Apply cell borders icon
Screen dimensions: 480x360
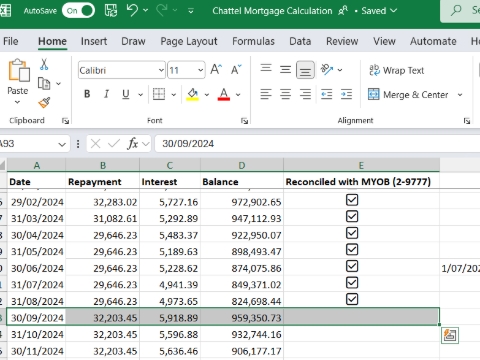(159, 94)
